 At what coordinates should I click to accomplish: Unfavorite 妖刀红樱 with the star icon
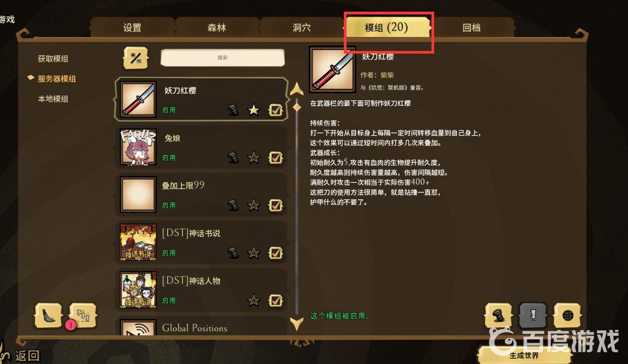click(254, 110)
